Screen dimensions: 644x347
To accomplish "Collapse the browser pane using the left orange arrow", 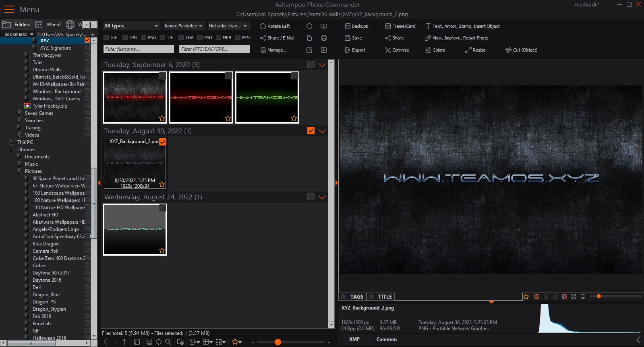I will tap(99, 183).
